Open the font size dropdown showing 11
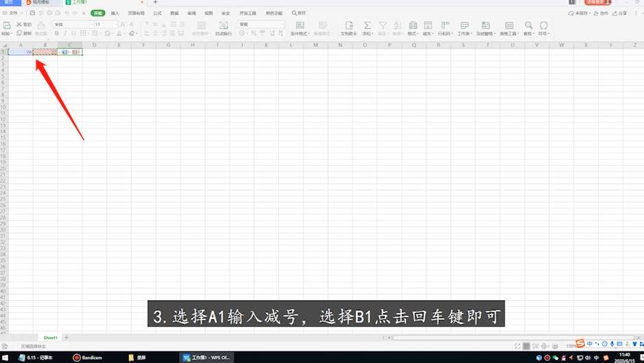 click(106, 25)
